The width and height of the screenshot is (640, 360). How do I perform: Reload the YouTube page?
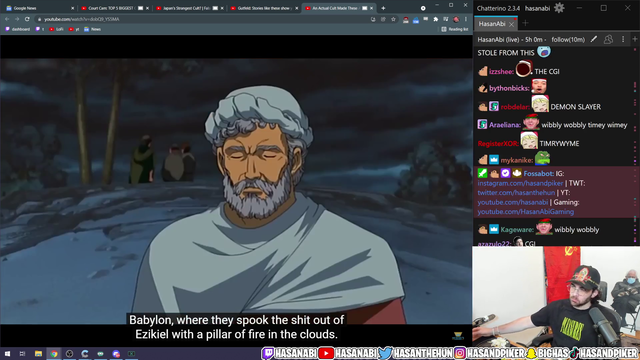27,19
